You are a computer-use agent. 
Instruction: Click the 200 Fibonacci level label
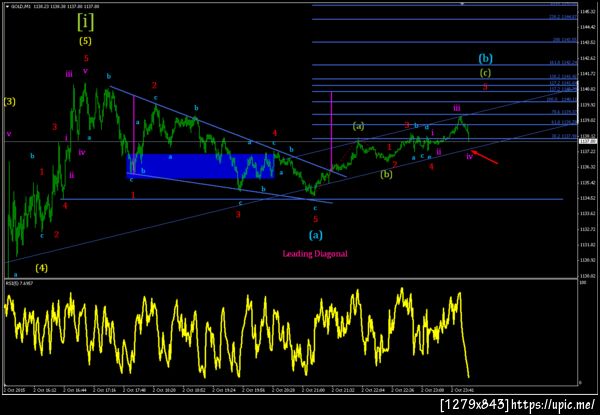pyautogui.click(x=564, y=39)
